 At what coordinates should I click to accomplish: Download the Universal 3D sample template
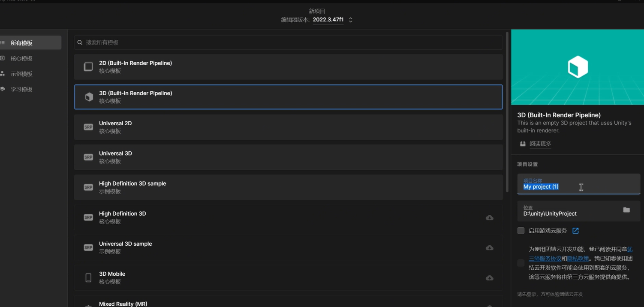pyautogui.click(x=489, y=248)
